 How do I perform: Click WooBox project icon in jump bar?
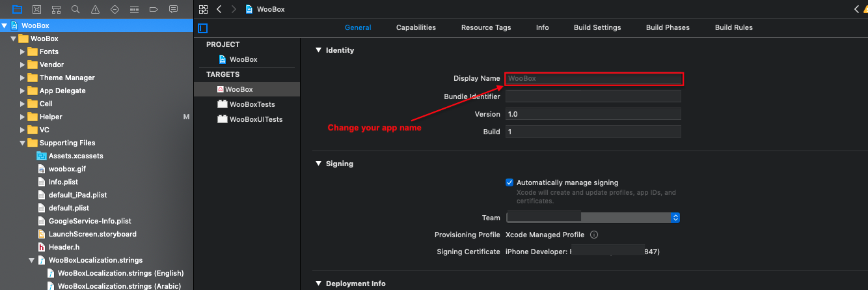coord(249,9)
